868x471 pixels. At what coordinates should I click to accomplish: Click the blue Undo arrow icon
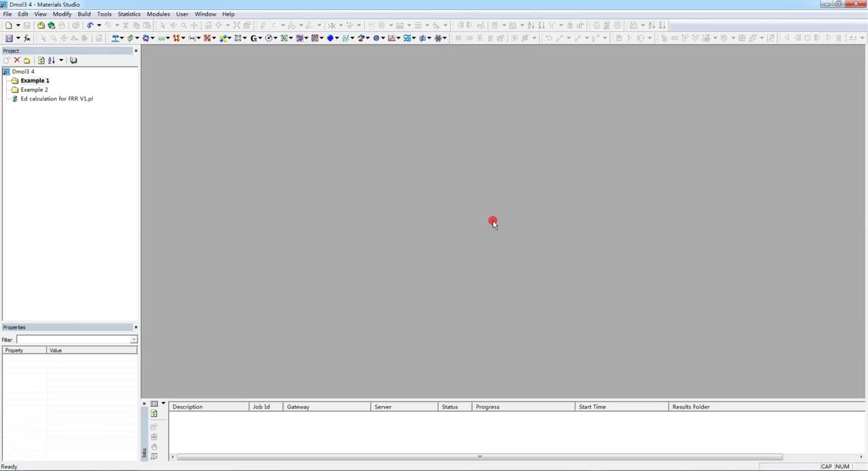(x=90, y=25)
